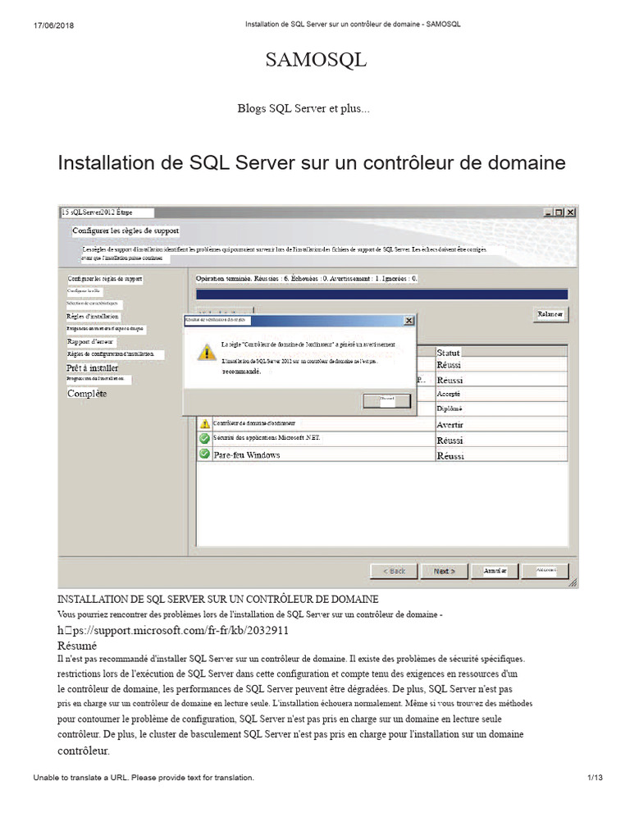Click the article title 'Installation de SQL Server'
The width and height of the screenshot is (630, 840).
(312, 162)
